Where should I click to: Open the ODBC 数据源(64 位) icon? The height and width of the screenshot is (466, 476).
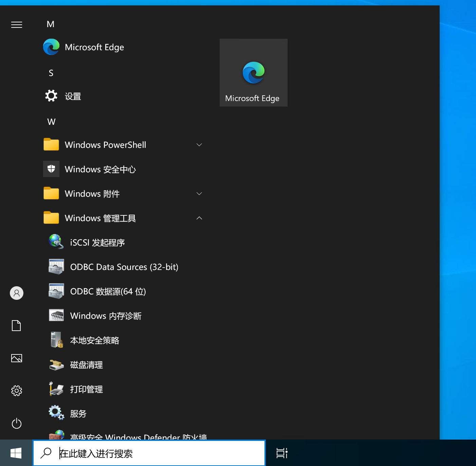click(x=56, y=291)
